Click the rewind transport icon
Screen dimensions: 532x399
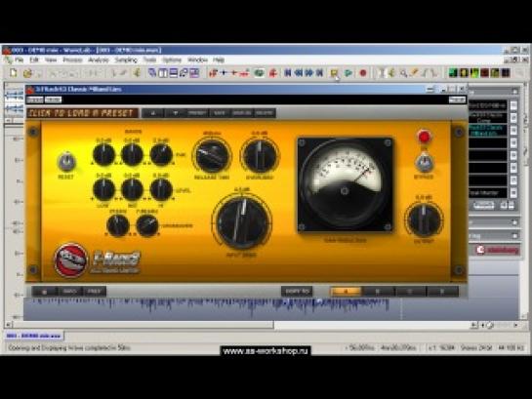(299, 72)
